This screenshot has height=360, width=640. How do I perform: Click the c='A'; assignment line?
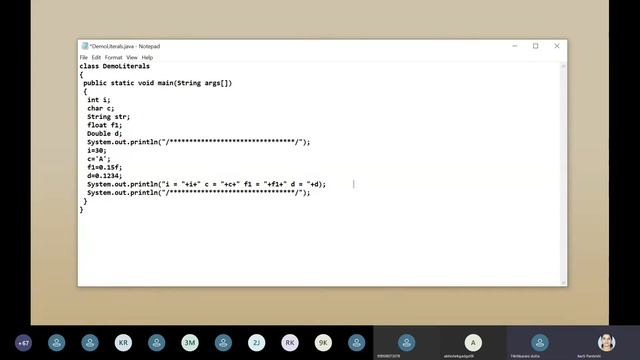98,159
